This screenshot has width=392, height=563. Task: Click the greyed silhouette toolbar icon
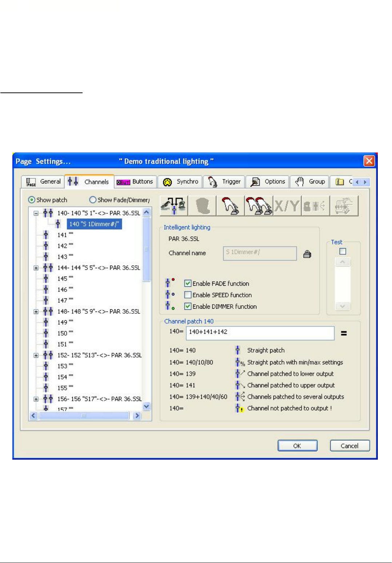click(202, 206)
